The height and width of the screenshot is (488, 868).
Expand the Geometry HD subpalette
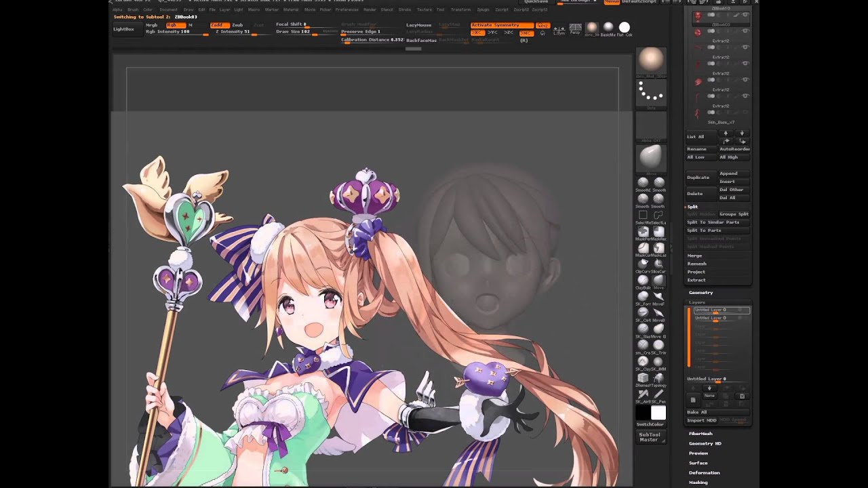coord(705,443)
